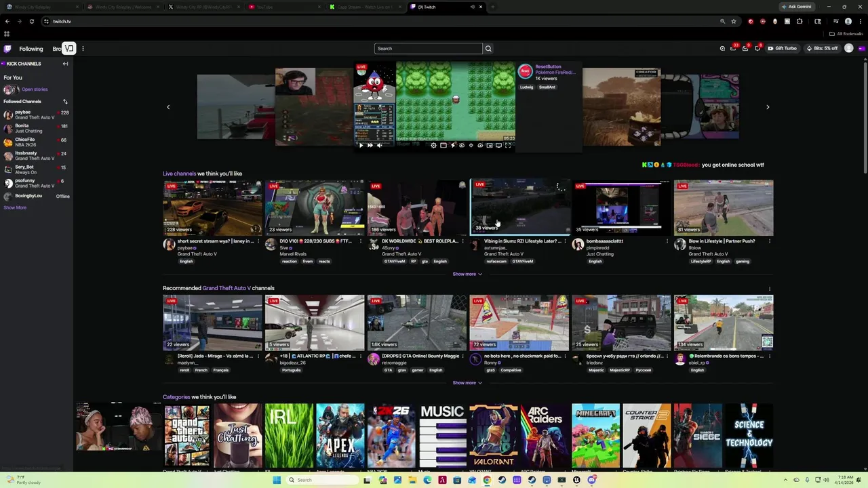Click the Live channels heading link
868x488 pixels.
click(x=180, y=174)
